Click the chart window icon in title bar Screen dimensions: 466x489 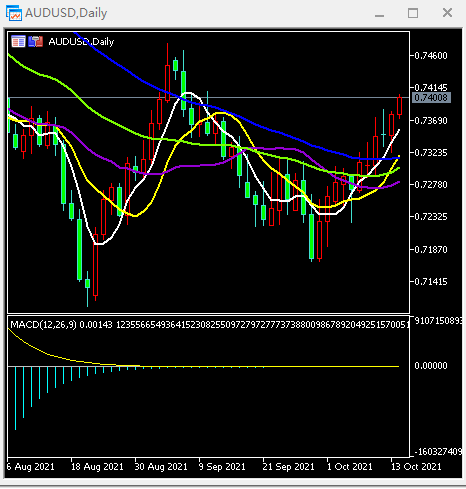(x=14, y=13)
